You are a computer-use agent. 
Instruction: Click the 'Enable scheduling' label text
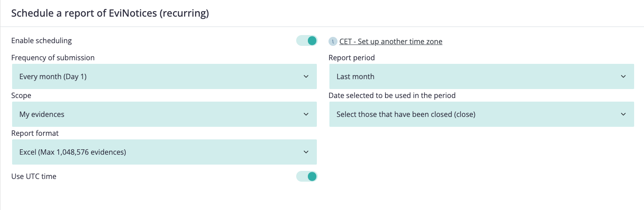tap(41, 40)
